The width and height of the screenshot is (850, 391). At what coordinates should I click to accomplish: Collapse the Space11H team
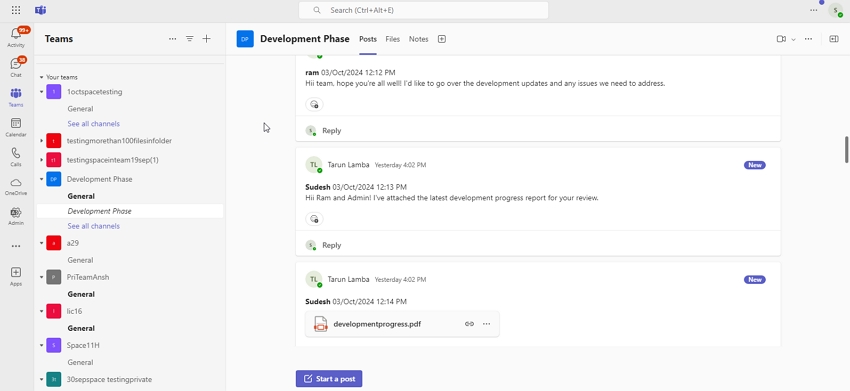tap(41, 345)
